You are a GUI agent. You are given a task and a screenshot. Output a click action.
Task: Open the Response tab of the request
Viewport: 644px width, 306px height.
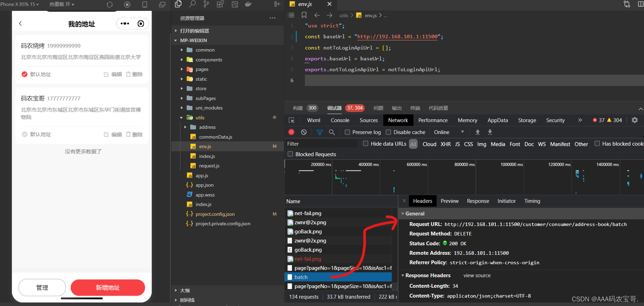[x=478, y=201]
